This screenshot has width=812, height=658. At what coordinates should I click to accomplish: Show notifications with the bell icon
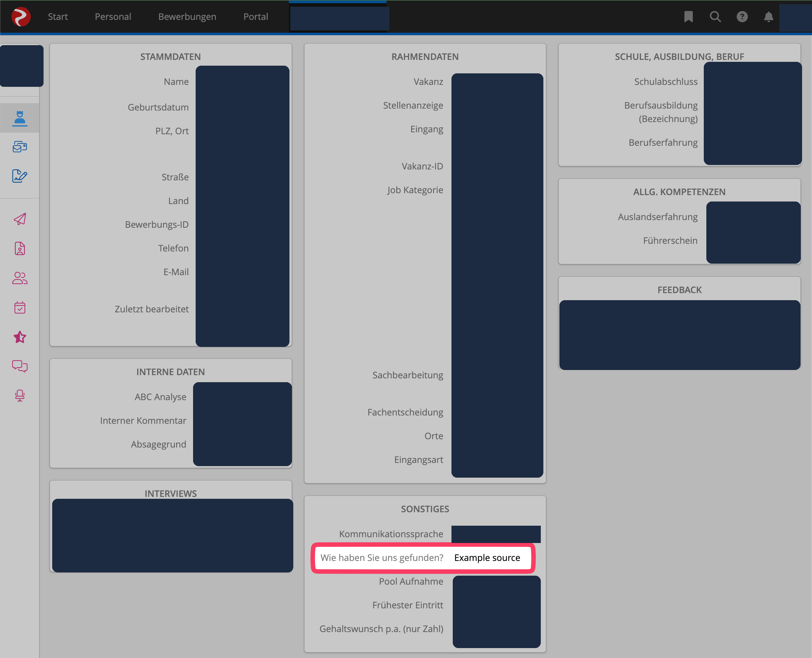(x=768, y=17)
